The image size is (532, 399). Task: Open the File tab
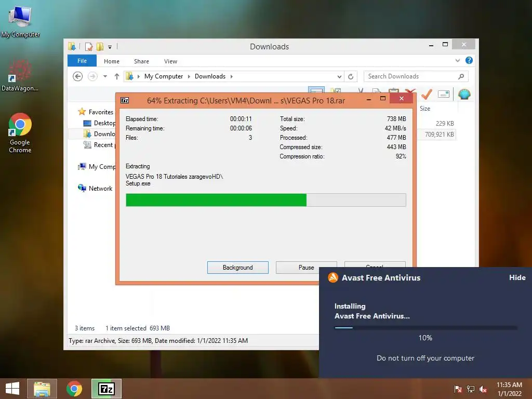point(82,61)
